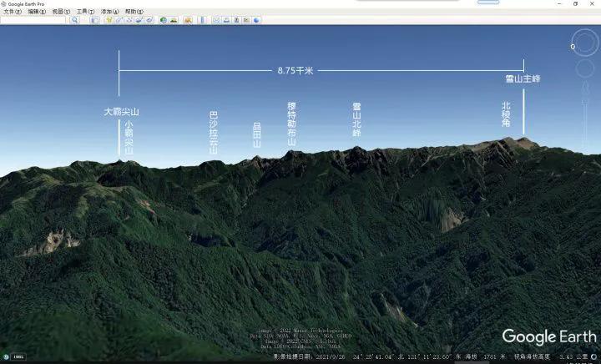Toggle sunlight across the landscape
The height and width of the screenshot is (364, 601).
[174, 20]
